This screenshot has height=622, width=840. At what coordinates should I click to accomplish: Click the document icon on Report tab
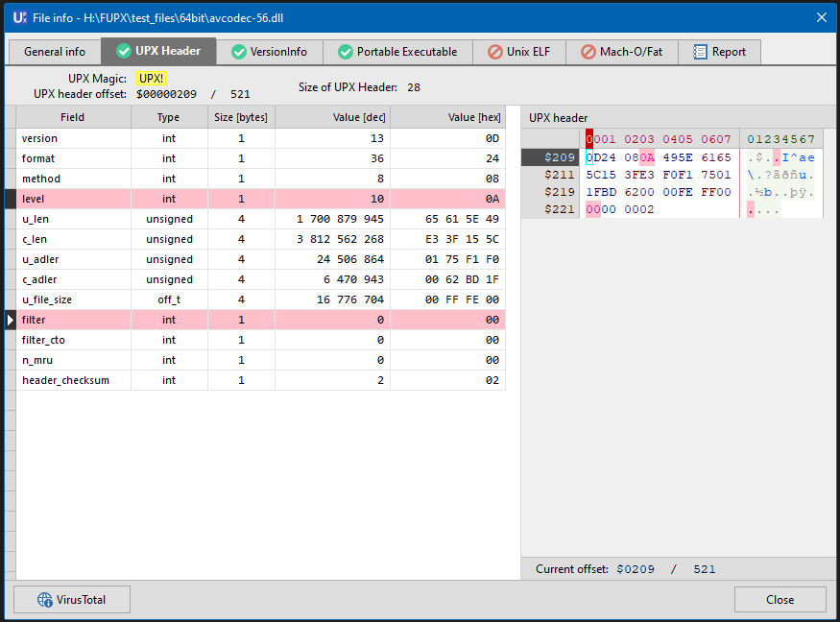700,52
